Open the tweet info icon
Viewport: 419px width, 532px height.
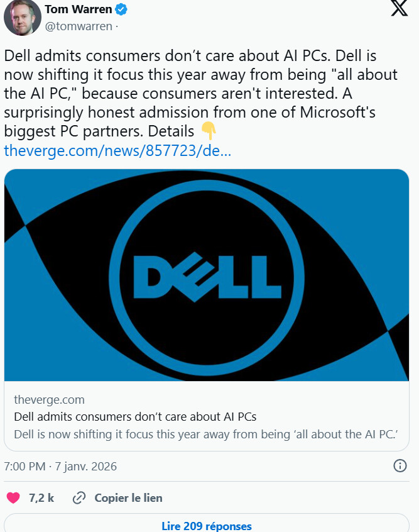pos(400,466)
